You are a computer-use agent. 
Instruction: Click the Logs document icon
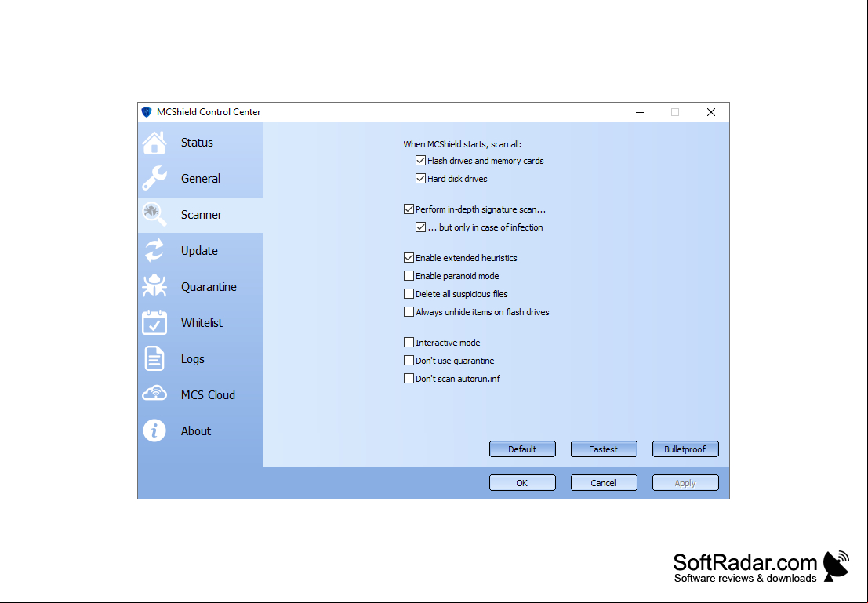154,358
